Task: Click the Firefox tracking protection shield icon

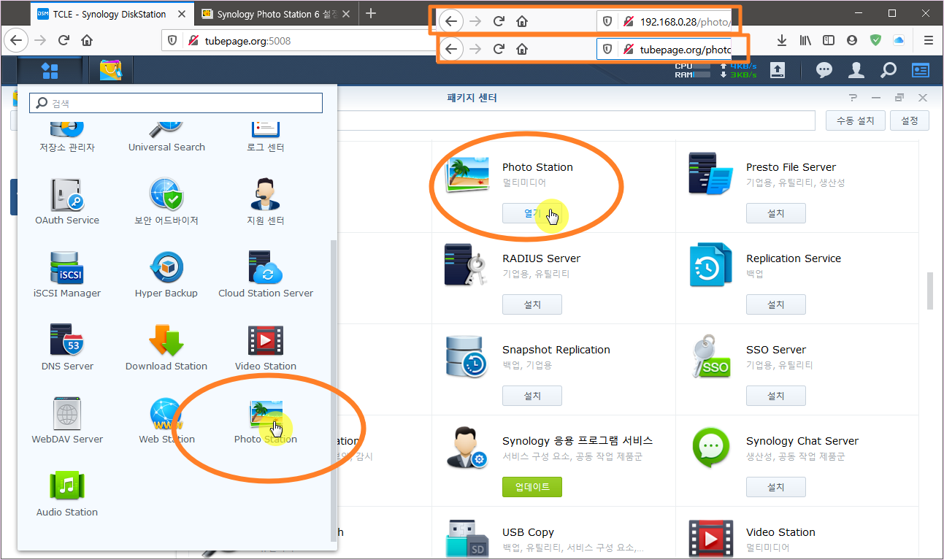Action: 172,41
